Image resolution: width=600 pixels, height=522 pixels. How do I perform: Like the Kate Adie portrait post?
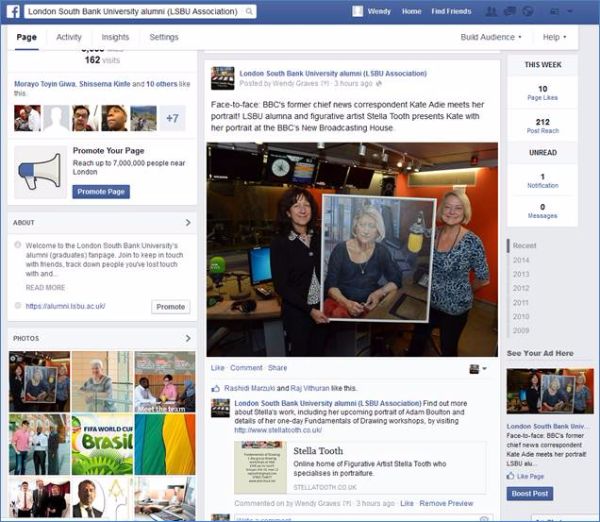[x=217, y=368]
